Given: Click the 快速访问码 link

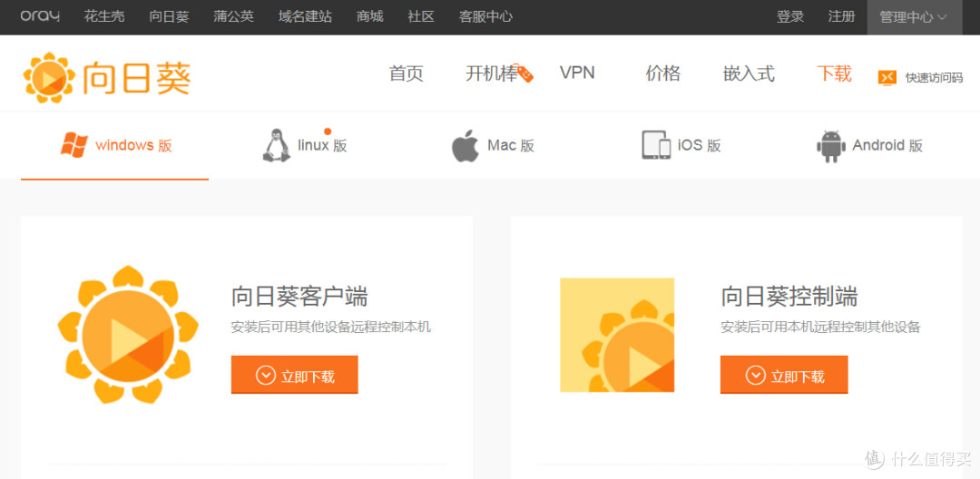Looking at the screenshot, I should [x=934, y=78].
